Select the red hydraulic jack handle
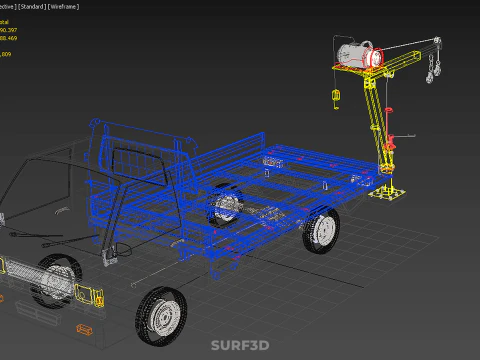 click(389, 130)
